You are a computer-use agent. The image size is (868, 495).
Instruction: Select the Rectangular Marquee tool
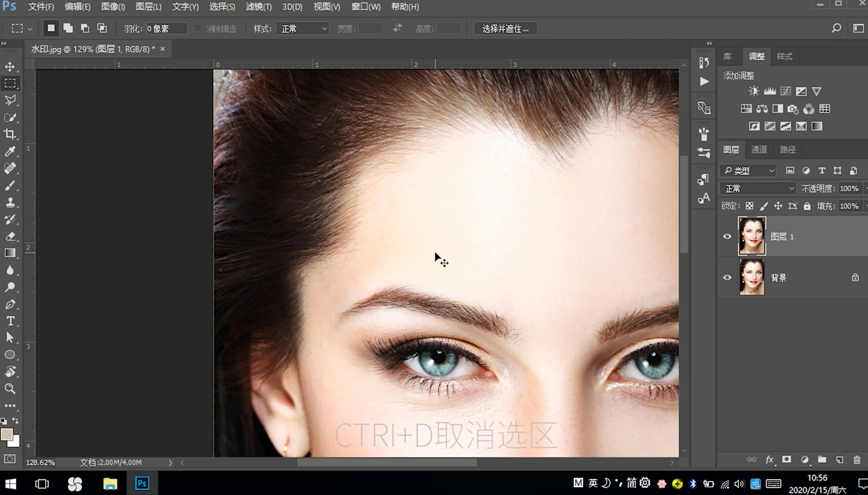click(x=10, y=84)
